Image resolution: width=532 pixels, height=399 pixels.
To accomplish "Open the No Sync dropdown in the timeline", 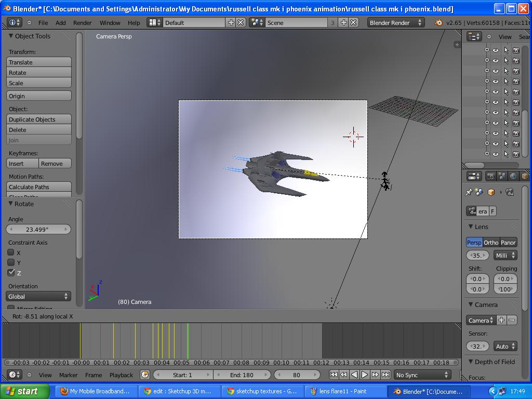I will click(422, 375).
